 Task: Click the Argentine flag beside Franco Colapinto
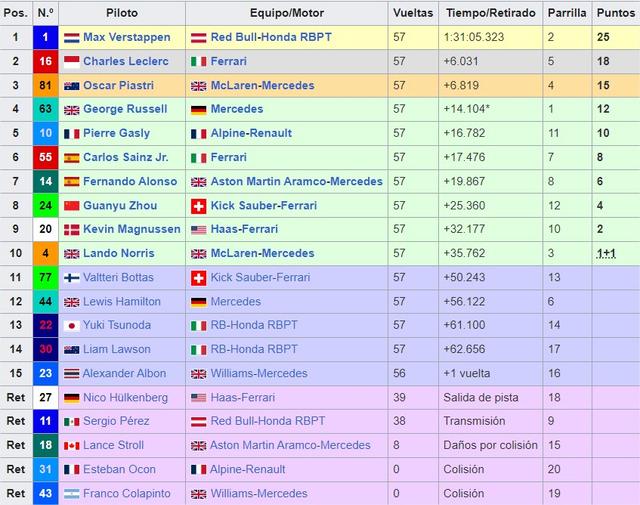[71, 494]
